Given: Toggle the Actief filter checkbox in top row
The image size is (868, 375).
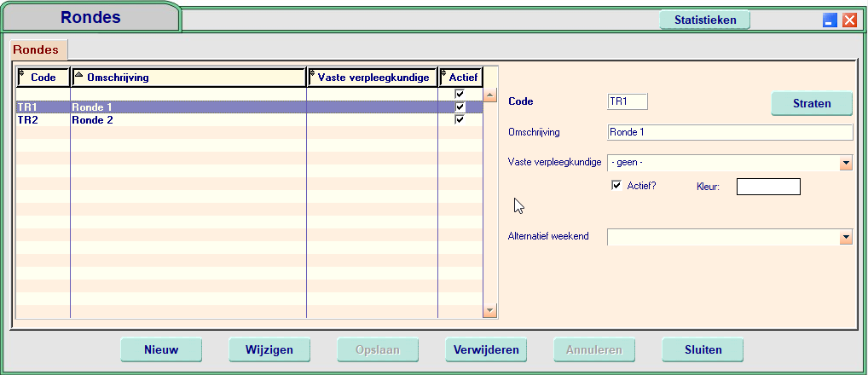Looking at the screenshot, I should click(460, 94).
